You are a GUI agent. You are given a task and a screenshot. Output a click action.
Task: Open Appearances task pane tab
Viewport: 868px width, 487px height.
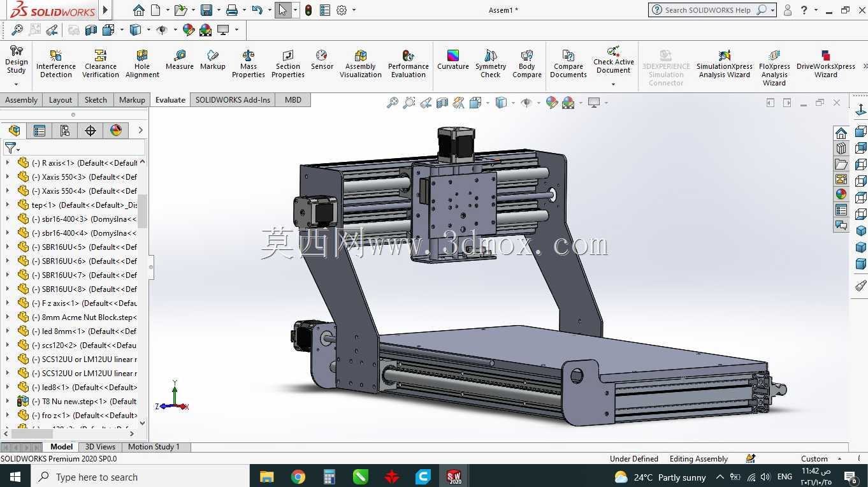tap(841, 194)
